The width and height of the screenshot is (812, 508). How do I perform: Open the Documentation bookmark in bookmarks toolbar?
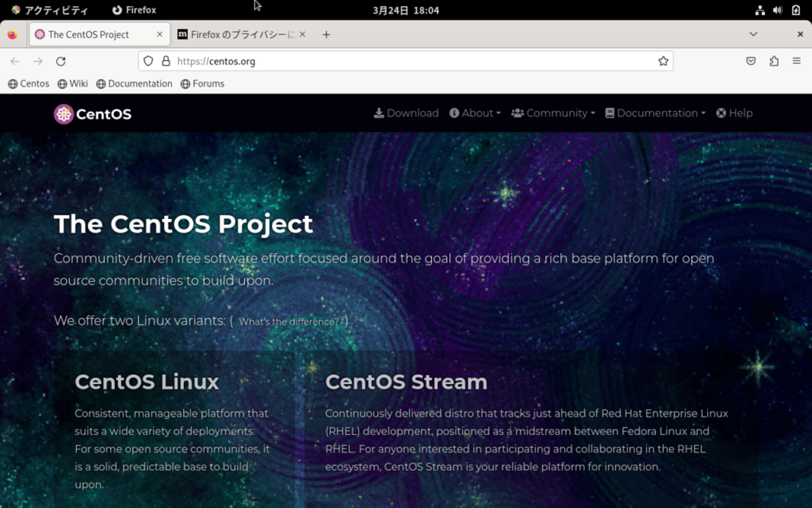[134, 84]
